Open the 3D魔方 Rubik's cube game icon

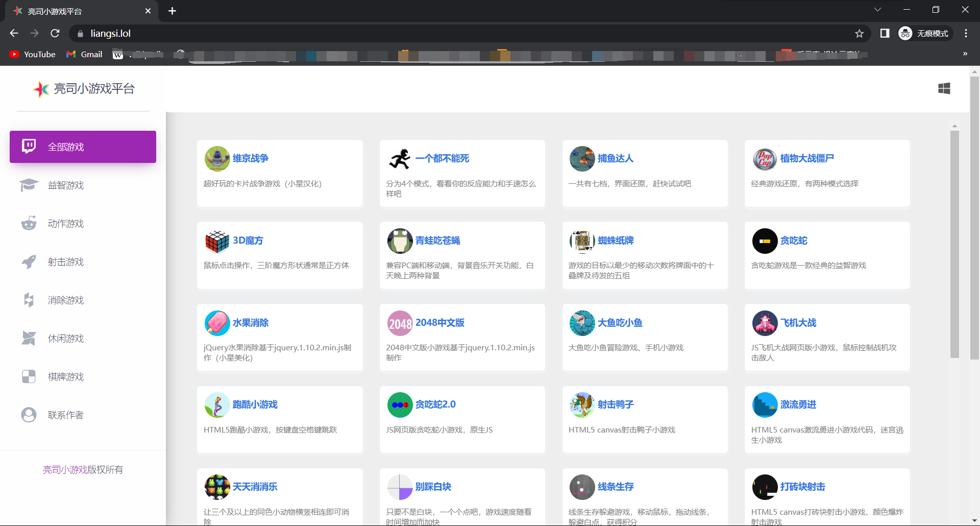[217, 241]
